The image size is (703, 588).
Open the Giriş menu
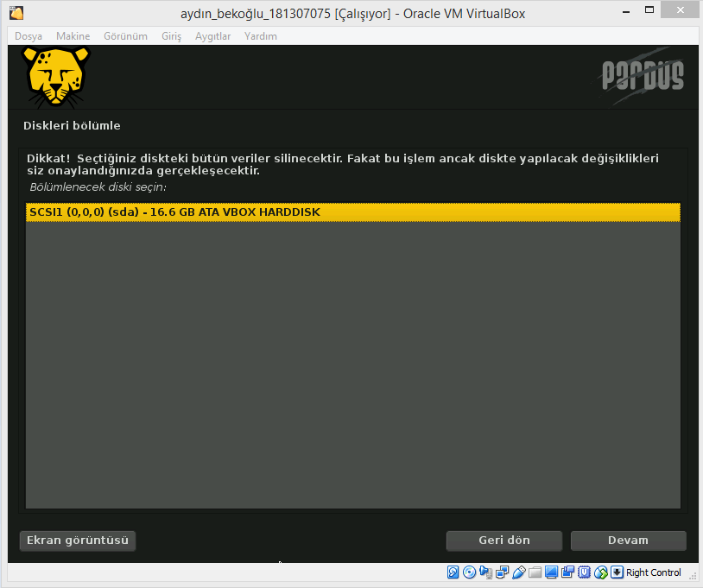point(171,36)
